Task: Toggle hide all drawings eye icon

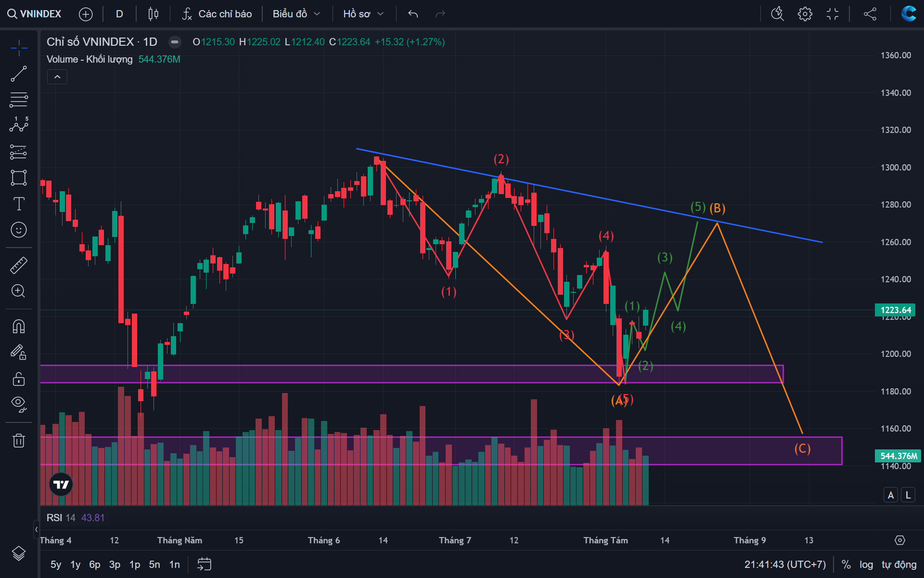Action: click(19, 404)
